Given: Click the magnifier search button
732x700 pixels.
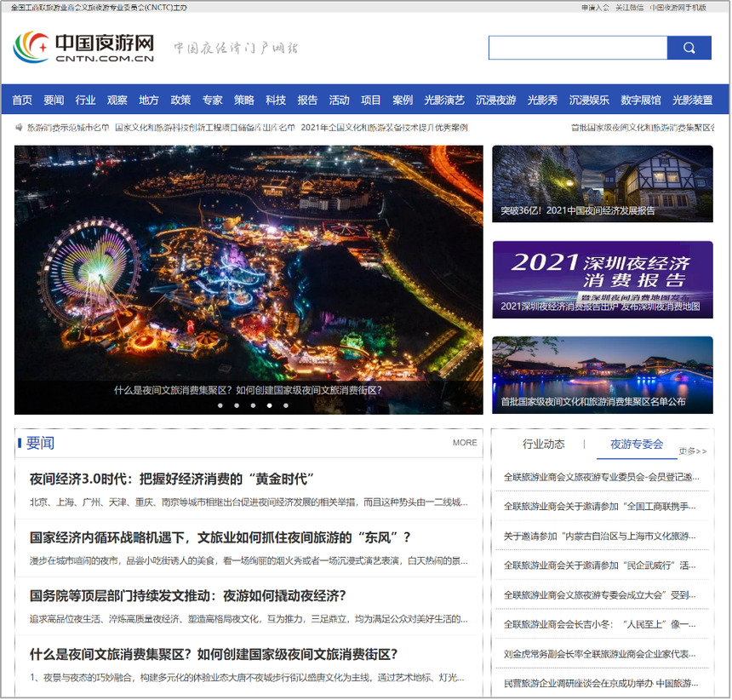Looking at the screenshot, I should coord(689,48).
